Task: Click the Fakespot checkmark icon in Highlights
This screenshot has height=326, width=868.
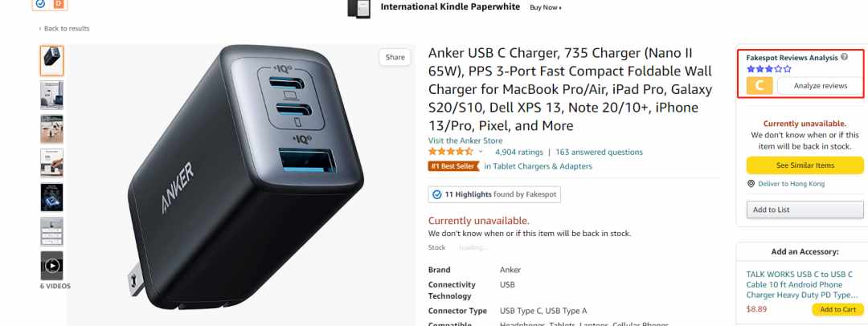Action: point(436,194)
